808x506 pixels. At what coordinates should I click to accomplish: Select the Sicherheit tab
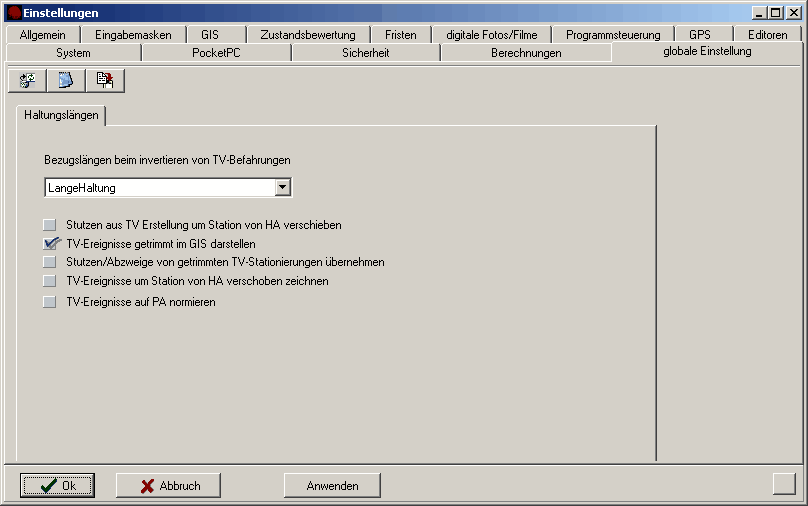pos(365,53)
